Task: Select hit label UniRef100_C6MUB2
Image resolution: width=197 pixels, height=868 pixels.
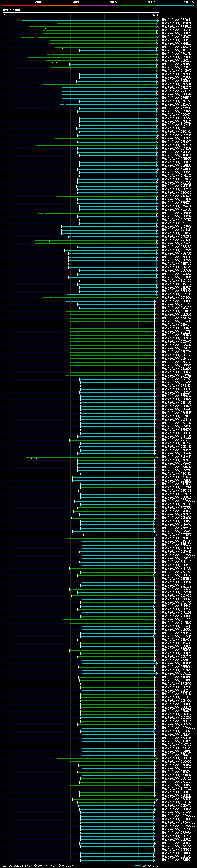Action: tap(176, 301)
